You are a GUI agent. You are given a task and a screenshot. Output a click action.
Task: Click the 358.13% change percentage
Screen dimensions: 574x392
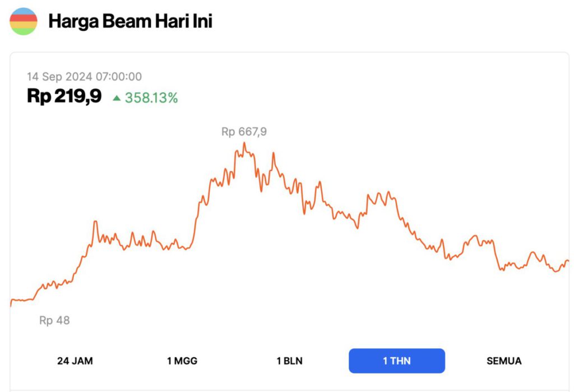click(151, 98)
